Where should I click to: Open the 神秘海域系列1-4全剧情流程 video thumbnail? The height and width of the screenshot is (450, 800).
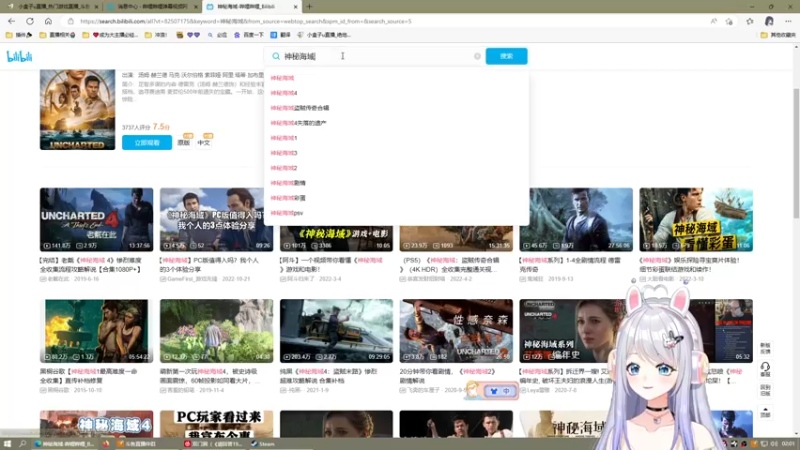(576, 219)
